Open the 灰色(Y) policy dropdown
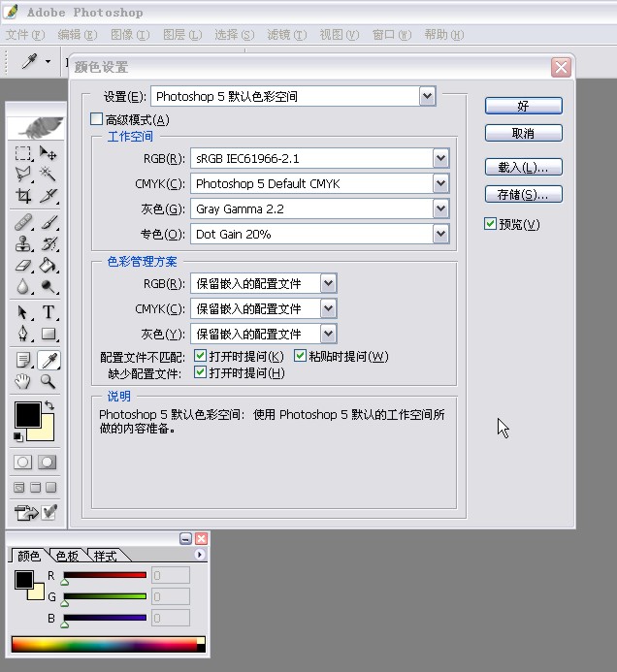The width and height of the screenshot is (617, 672). (x=329, y=334)
